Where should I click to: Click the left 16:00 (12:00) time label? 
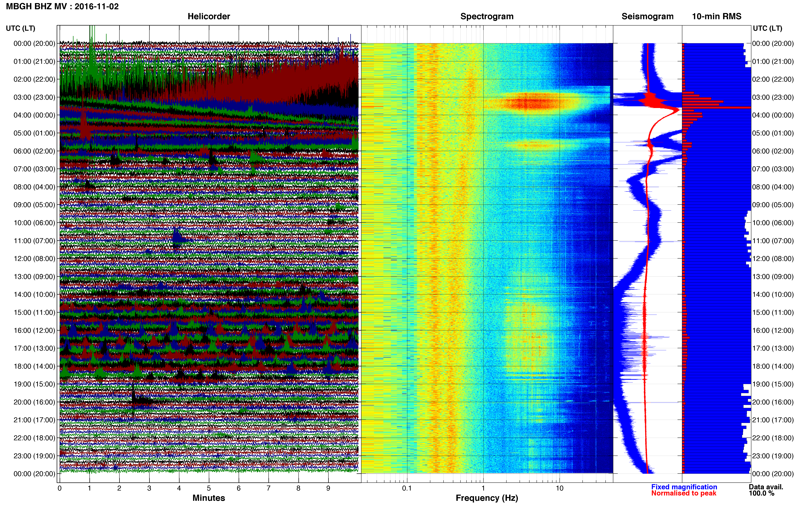pos(34,331)
